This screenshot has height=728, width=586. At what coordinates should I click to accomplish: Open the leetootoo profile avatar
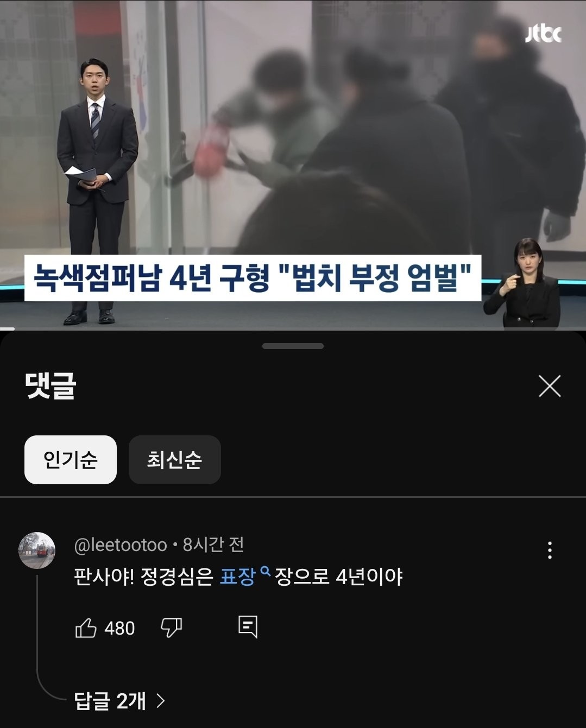[x=37, y=550]
